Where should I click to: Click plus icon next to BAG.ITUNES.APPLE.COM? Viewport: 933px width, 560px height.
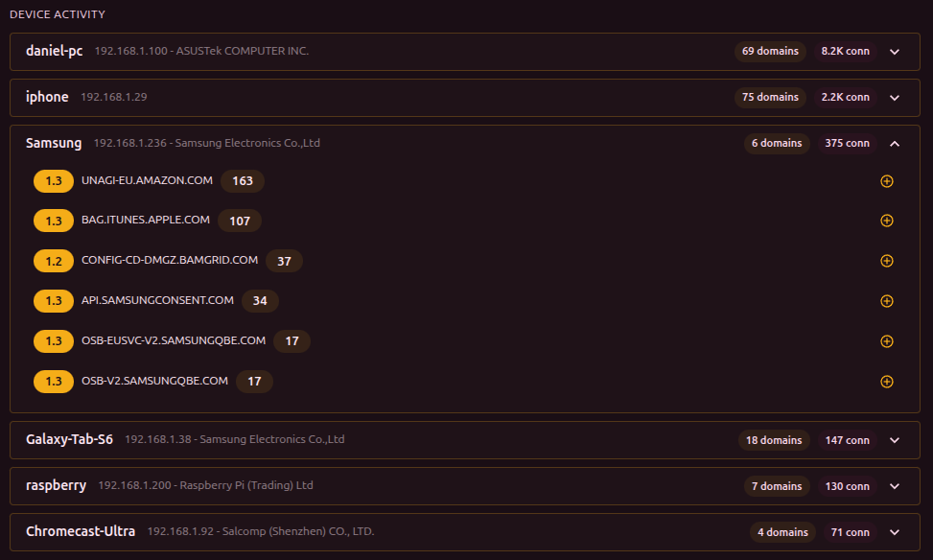(886, 221)
